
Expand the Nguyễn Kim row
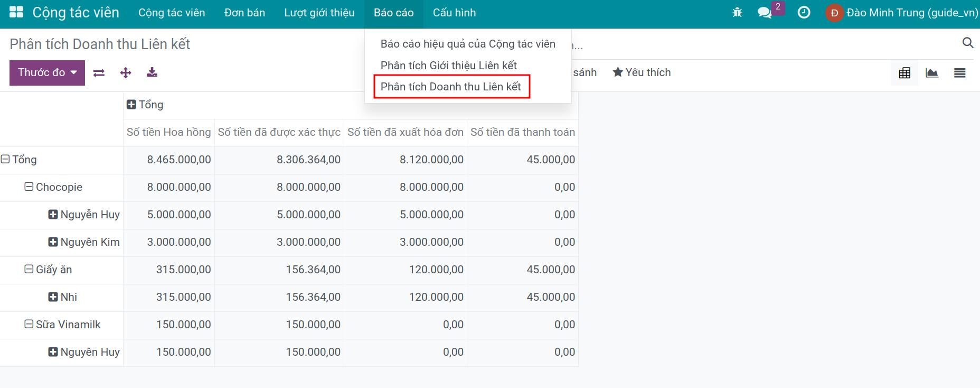pos(84,242)
